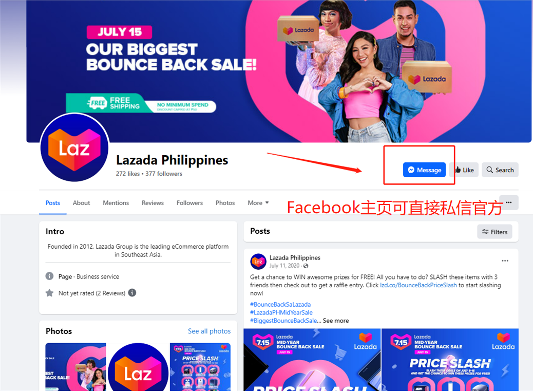Open the post's three-dot options menu
The height and width of the screenshot is (392, 533).
pos(505,261)
